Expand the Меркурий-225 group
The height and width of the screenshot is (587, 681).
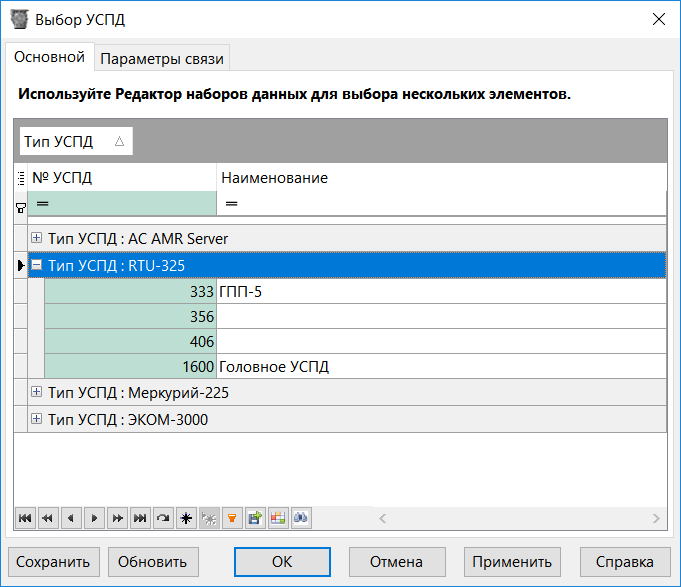click(x=37, y=393)
